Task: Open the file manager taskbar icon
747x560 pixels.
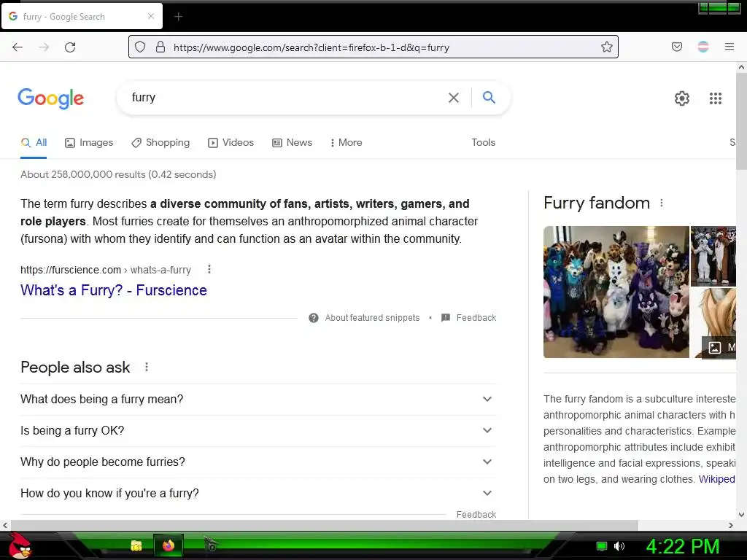Action: tap(136, 545)
